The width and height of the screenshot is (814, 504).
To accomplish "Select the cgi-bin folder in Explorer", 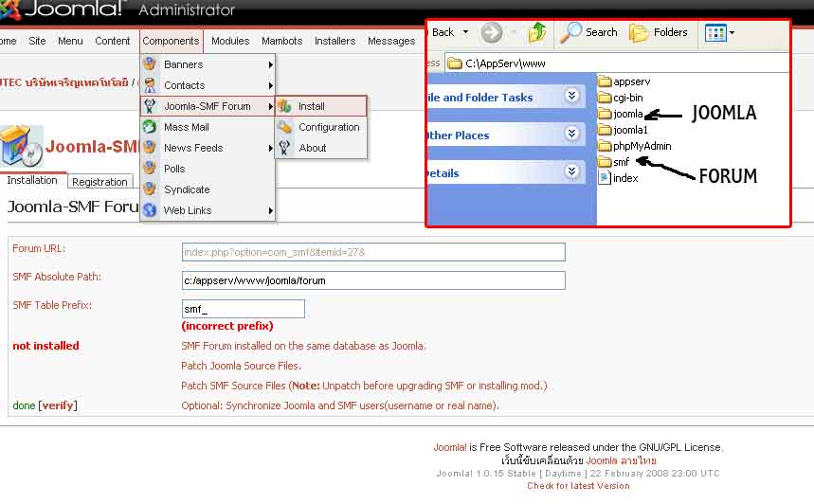I will click(x=621, y=98).
